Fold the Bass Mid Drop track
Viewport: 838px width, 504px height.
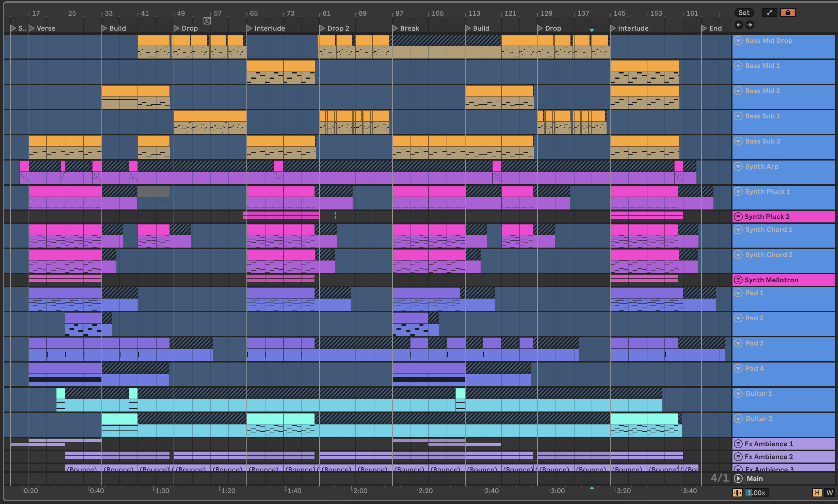pyautogui.click(x=738, y=40)
